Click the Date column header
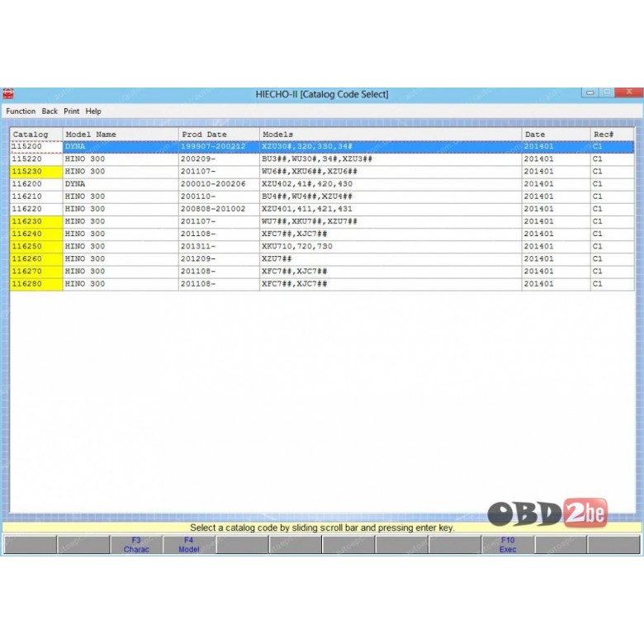 (x=556, y=135)
